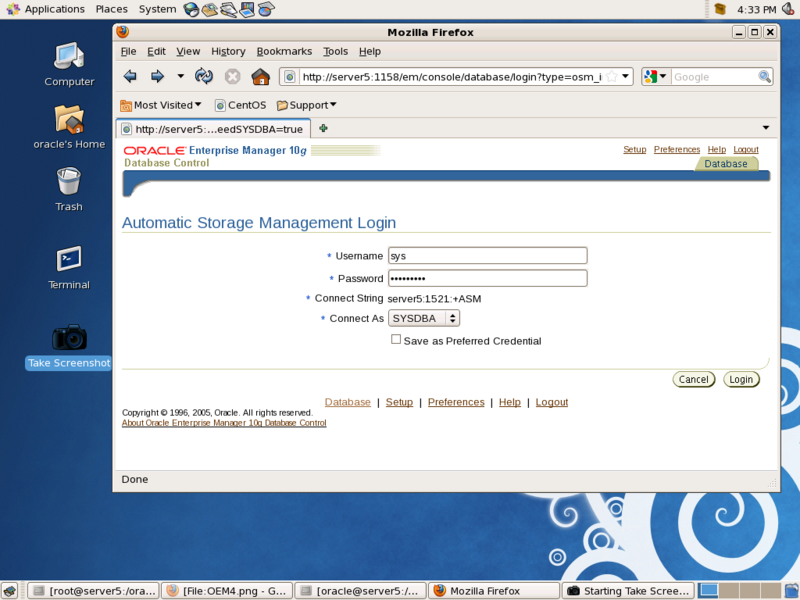Open the View menu
800x600 pixels.
pos(188,52)
